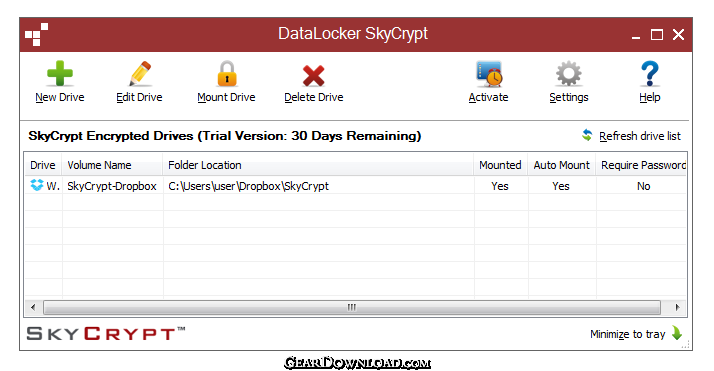Click the green plus New Drive icon
Viewport: 714px width, 371px height.
point(60,74)
